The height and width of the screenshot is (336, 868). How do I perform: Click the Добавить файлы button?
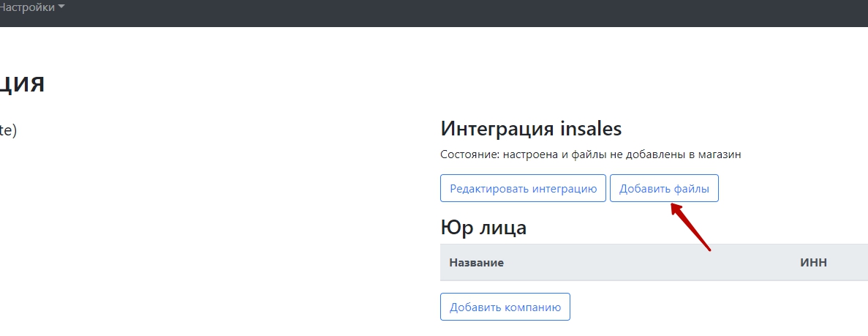click(664, 189)
